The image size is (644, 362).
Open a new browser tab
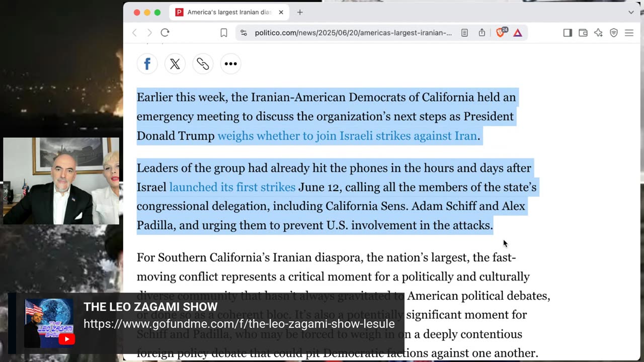pos(300,12)
